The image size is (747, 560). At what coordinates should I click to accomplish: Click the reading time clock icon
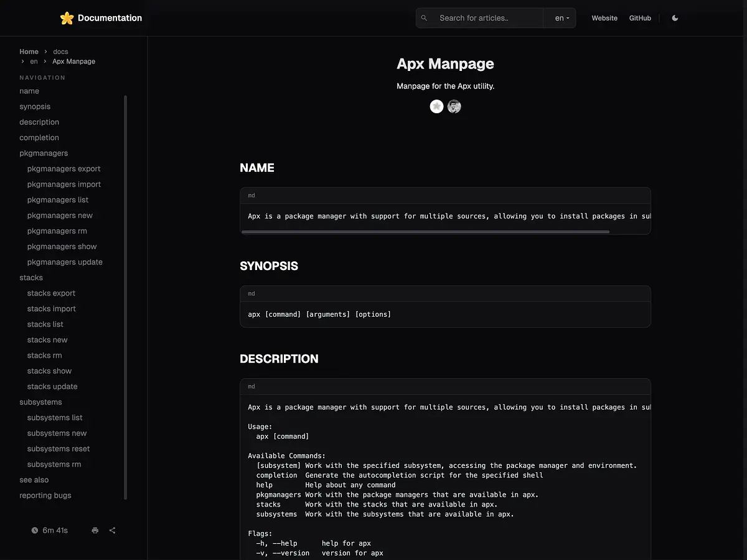(x=35, y=530)
